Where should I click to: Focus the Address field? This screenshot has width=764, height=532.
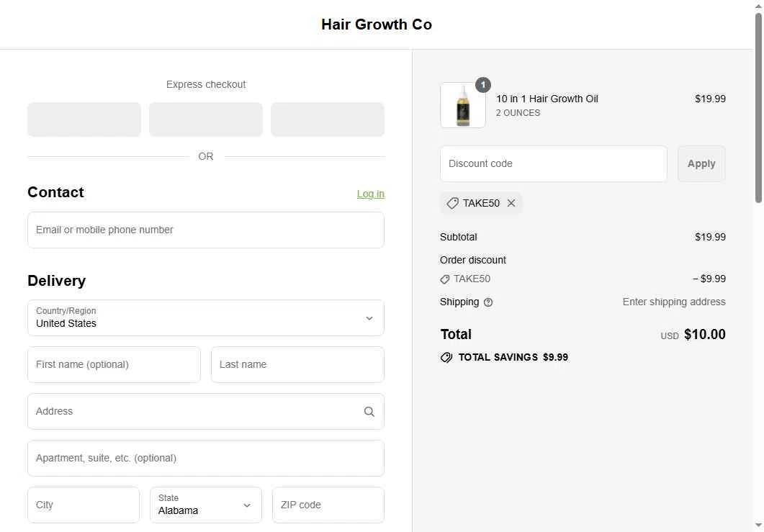tap(206, 411)
